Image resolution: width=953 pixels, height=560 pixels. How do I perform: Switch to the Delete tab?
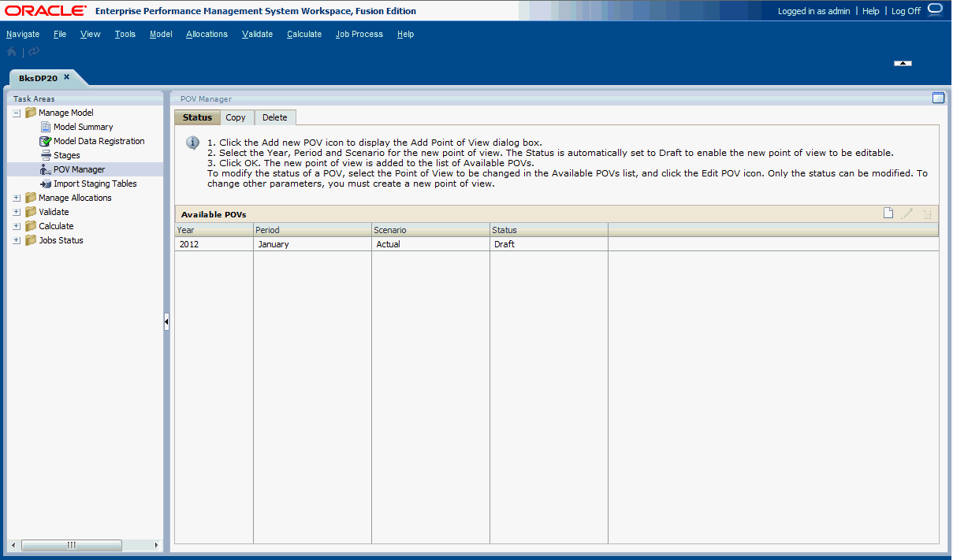(x=275, y=117)
